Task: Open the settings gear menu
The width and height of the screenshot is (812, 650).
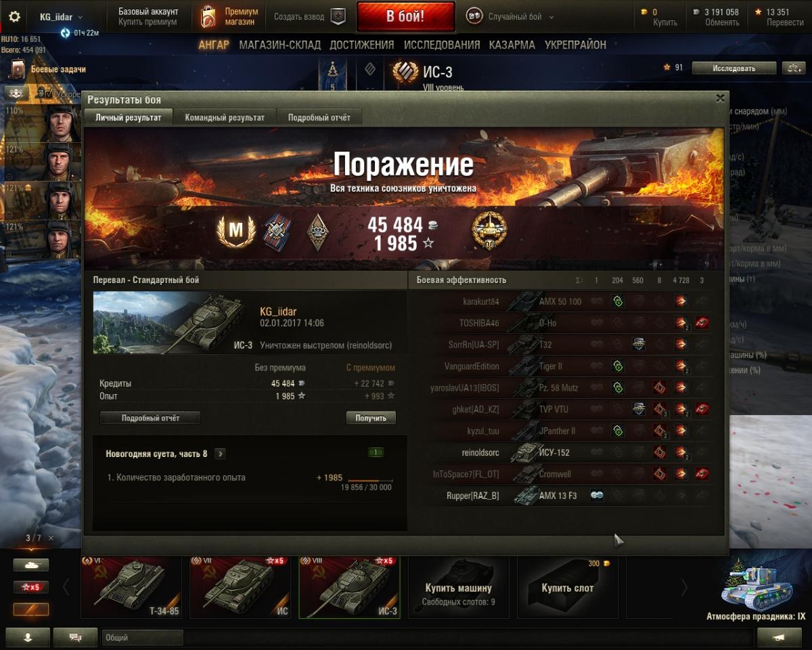Action: [14, 17]
